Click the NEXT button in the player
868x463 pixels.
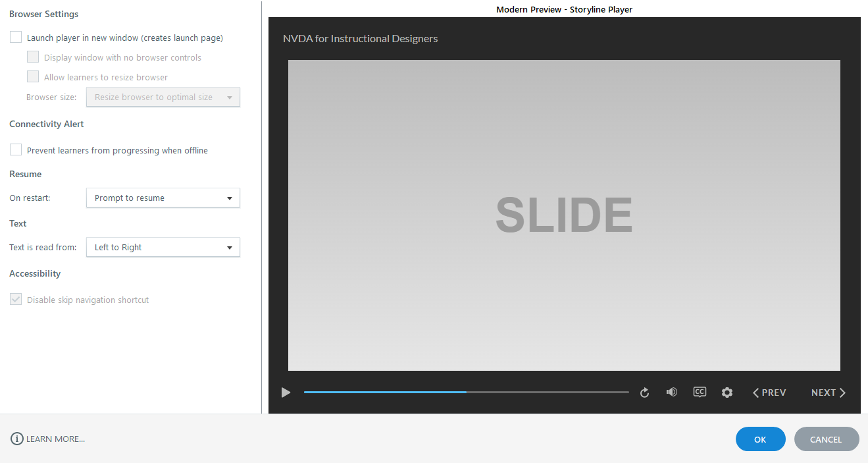pyautogui.click(x=829, y=393)
